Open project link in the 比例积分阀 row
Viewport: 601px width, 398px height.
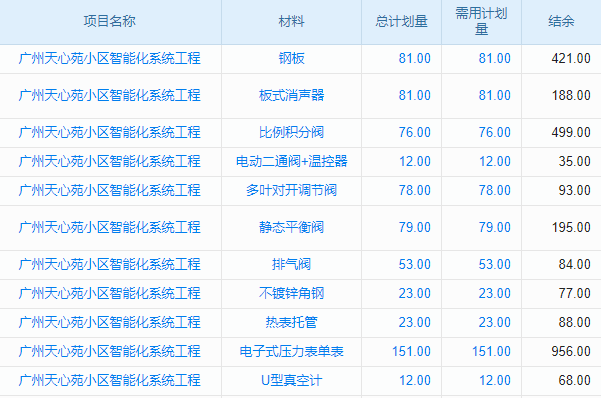(x=110, y=132)
